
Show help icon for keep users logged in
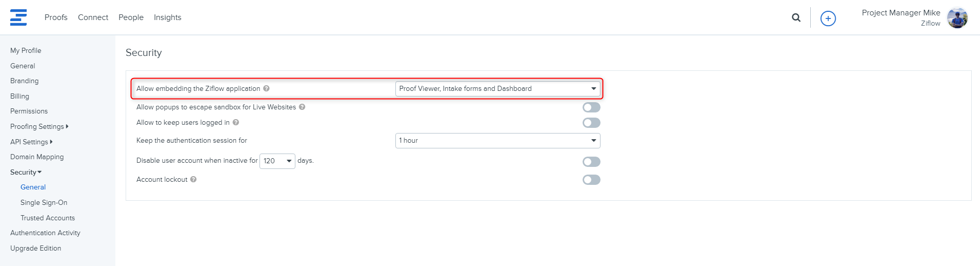coord(236,122)
